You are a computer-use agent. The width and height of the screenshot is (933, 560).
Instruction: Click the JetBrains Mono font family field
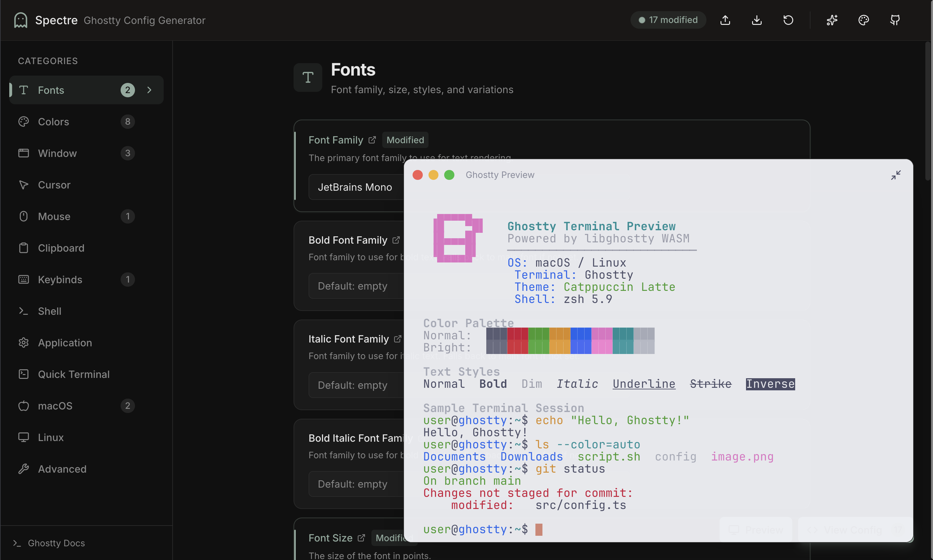coord(356,187)
